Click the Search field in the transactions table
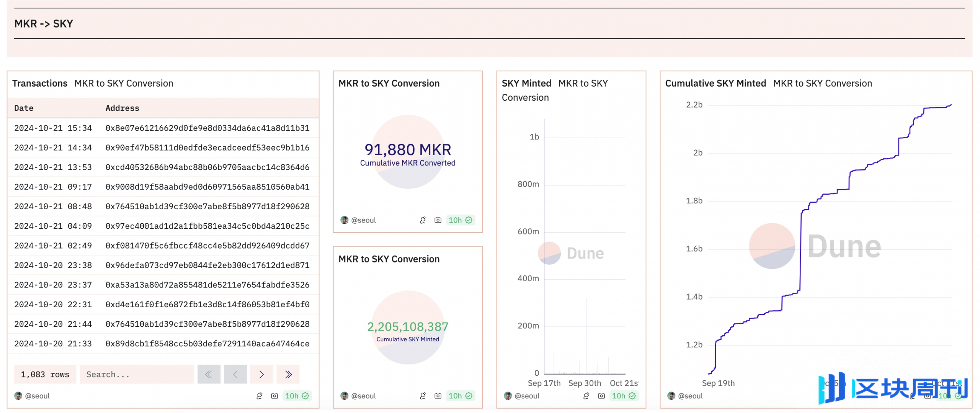This screenshot has width=980, height=413. pyautogui.click(x=137, y=374)
